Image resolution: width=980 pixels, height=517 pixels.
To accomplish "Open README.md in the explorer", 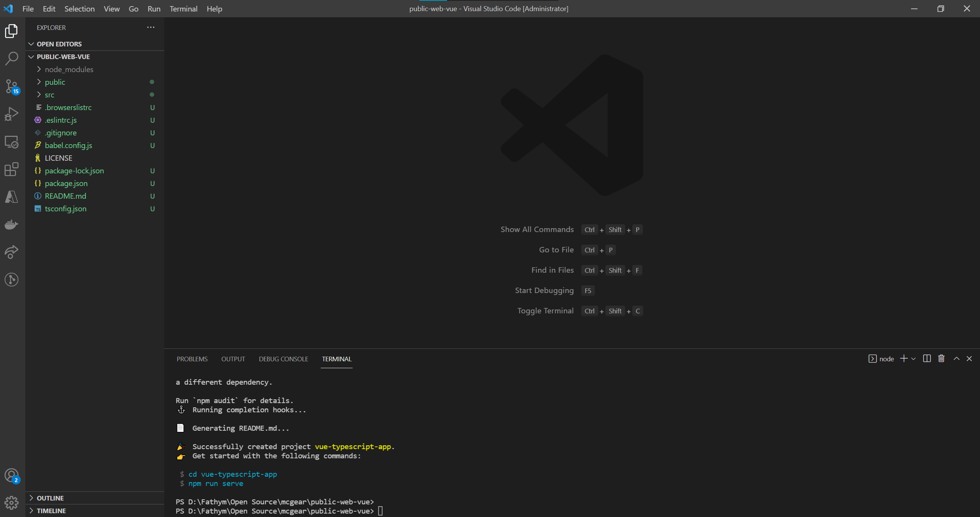I will point(95,196).
